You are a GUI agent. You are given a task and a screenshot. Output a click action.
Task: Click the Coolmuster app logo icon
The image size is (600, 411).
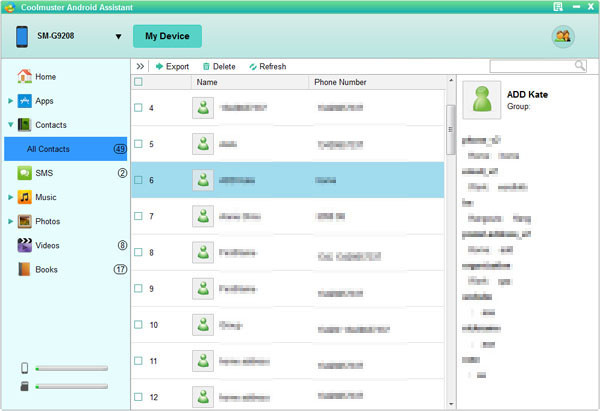[x=10, y=7]
